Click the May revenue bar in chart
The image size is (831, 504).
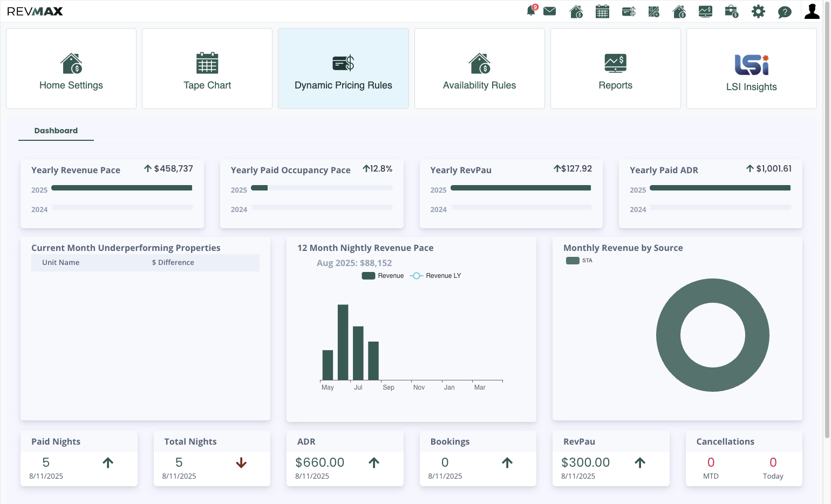pyautogui.click(x=328, y=365)
